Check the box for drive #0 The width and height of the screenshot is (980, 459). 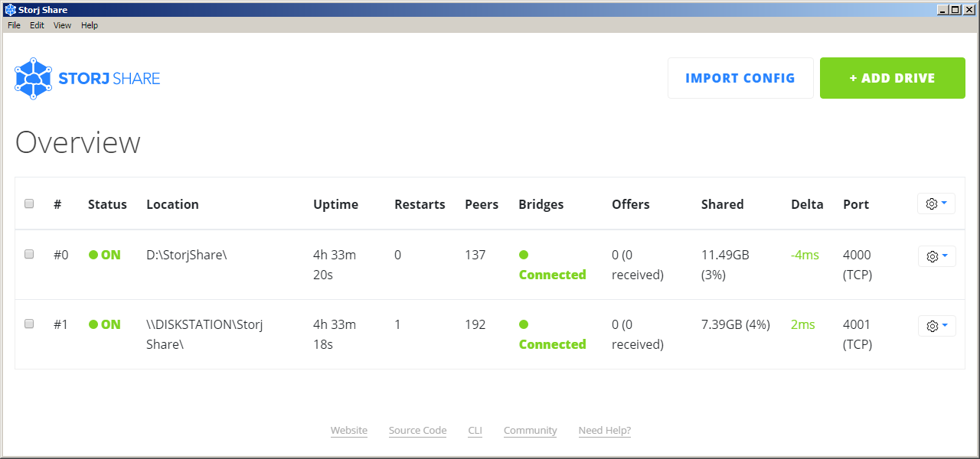(29, 254)
